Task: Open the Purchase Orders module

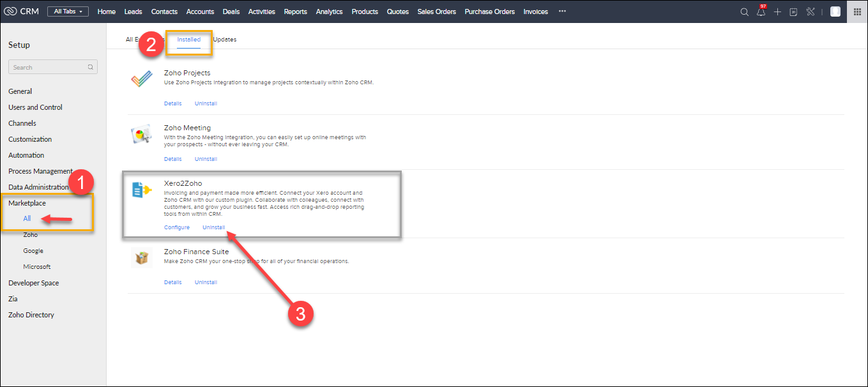Action: pos(490,11)
